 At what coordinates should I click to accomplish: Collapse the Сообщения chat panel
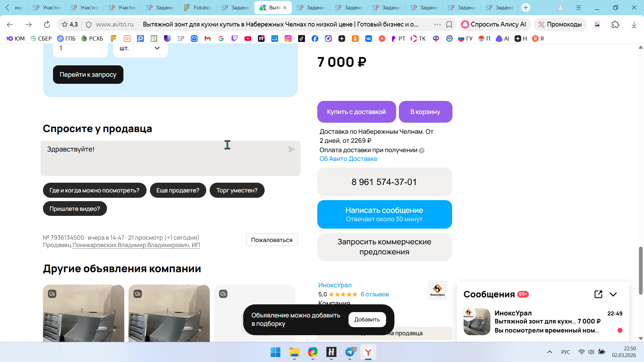(x=613, y=294)
